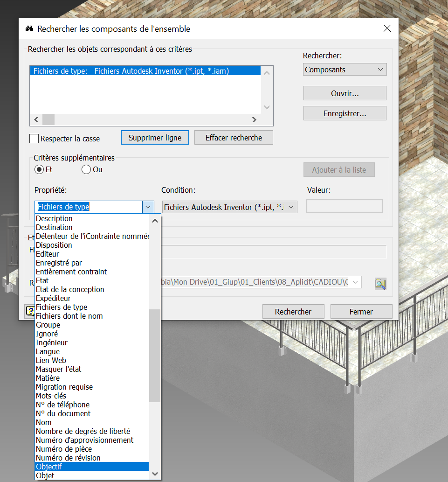This screenshot has width=448, height=482.
Task: Click the down chevron inside the property list
Action: (148, 206)
